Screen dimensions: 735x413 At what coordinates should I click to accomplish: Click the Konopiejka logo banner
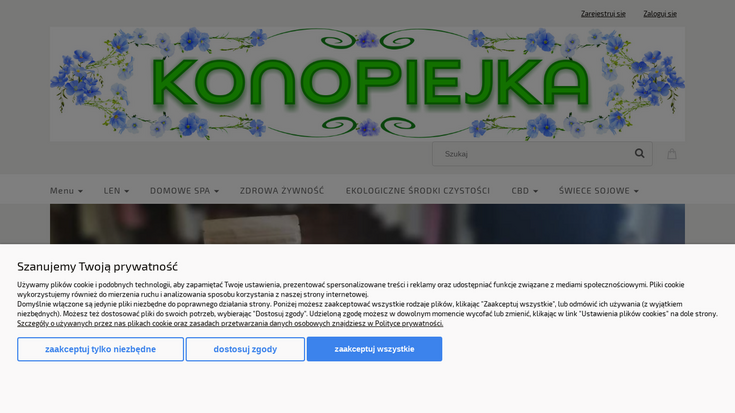367,84
